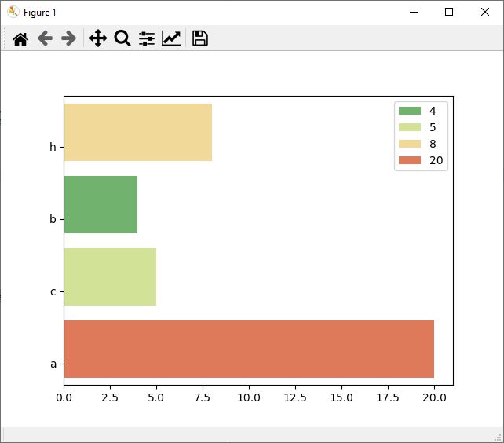Click the tan bar for category h

138,132
